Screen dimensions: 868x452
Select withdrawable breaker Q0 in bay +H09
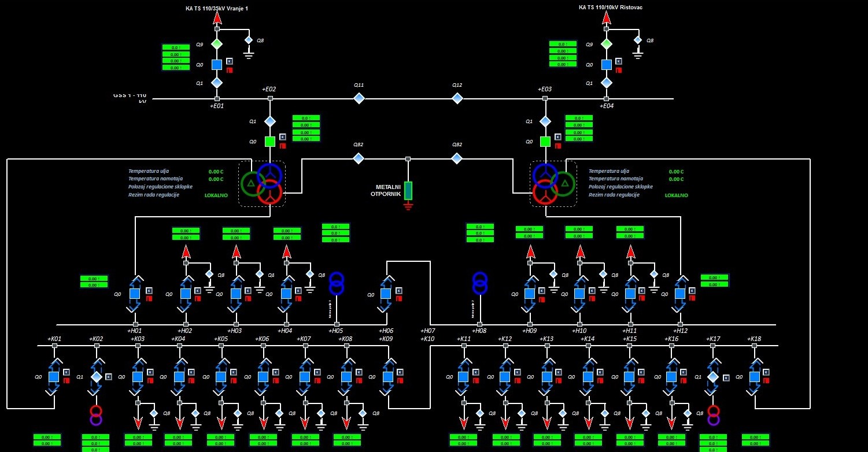tap(530, 294)
